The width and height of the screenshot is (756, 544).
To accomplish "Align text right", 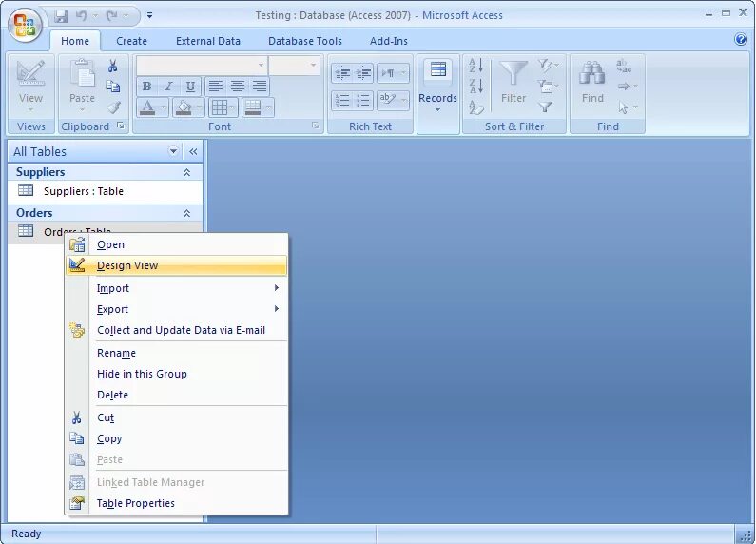I will pos(260,87).
